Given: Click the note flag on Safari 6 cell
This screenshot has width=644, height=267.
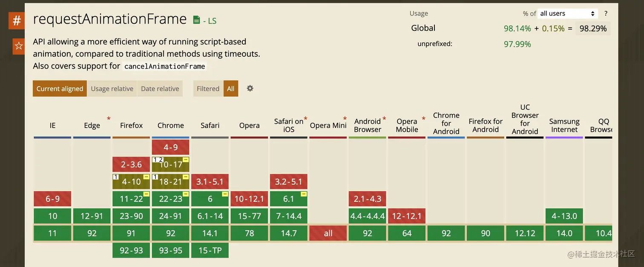Looking at the screenshot, I should [x=225, y=194].
